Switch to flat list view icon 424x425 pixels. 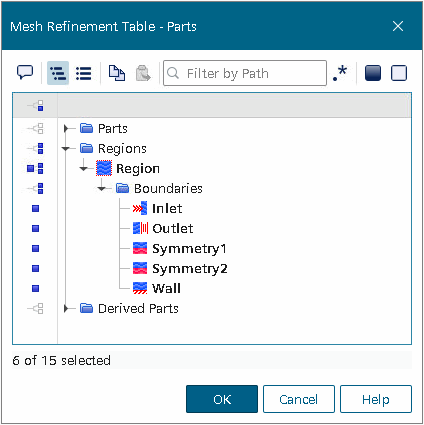pos(83,73)
